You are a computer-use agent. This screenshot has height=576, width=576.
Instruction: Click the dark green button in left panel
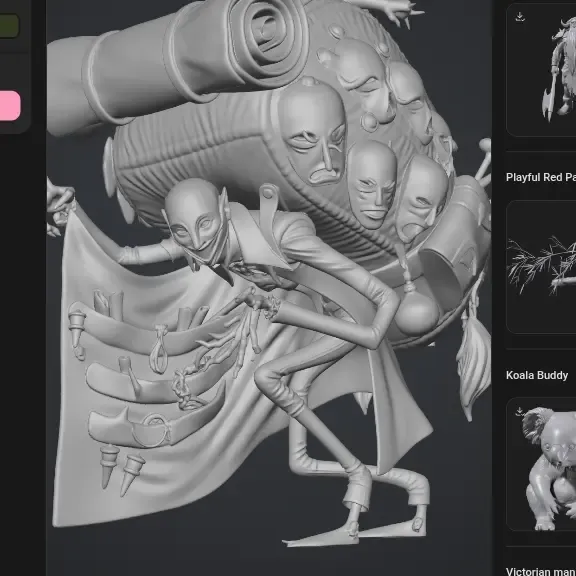[x=9, y=26]
